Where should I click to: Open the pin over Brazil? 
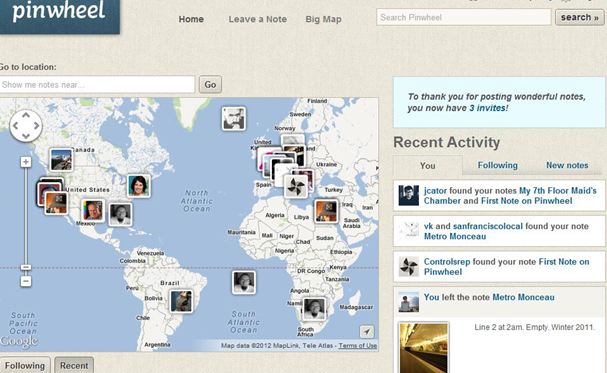[181, 301]
